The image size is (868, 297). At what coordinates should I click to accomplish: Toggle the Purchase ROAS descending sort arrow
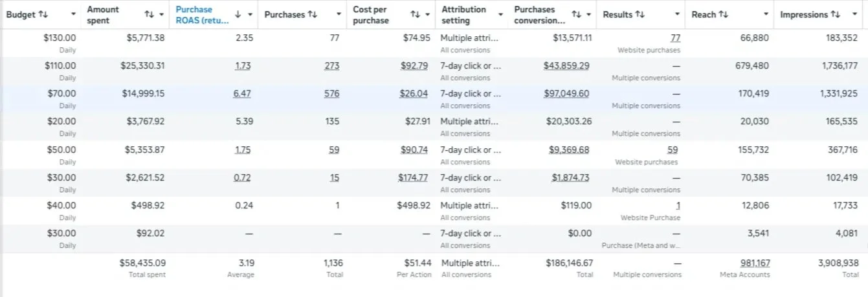tap(238, 14)
